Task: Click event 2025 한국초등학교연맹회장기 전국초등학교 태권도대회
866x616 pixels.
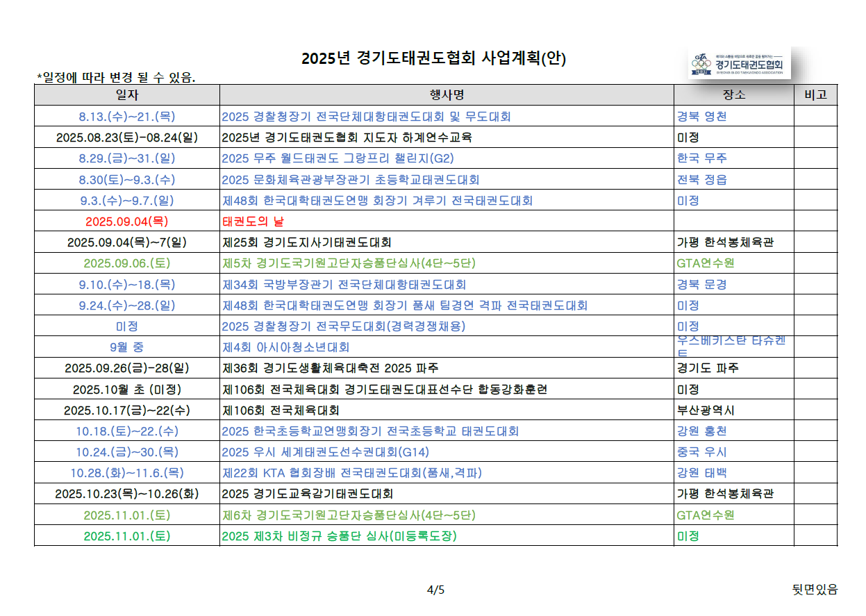Action: click(x=370, y=431)
